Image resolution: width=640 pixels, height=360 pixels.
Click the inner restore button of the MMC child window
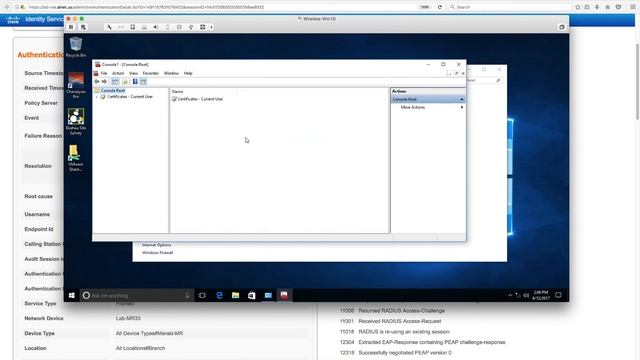(x=456, y=73)
